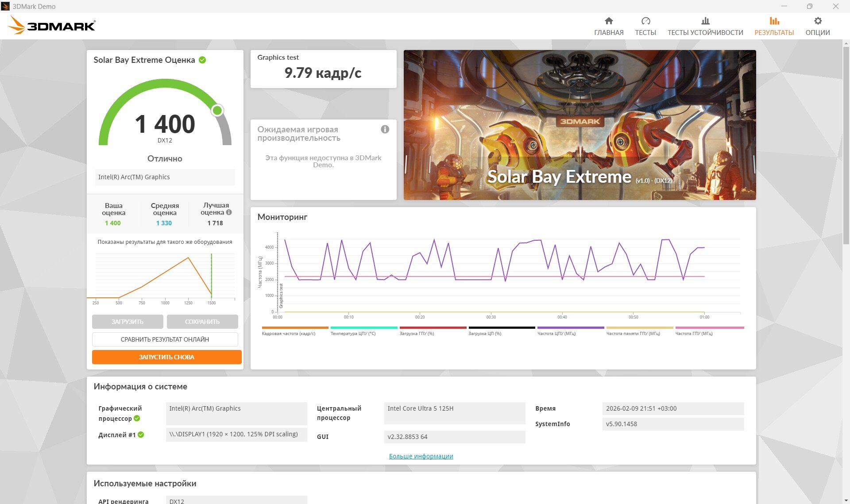Click Загрузка ГПУ red color legend
Screen dimensions: 850x504
[433, 328]
